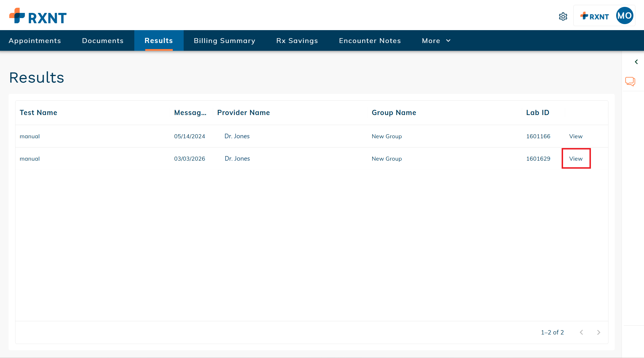Image resolution: width=644 pixels, height=358 pixels.
Task: Go to next results page arrow
Action: click(x=598, y=332)
